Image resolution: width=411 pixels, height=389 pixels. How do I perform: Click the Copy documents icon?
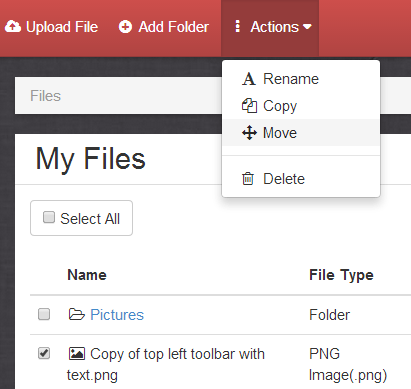pyautogui.click(x=249, y=106)
